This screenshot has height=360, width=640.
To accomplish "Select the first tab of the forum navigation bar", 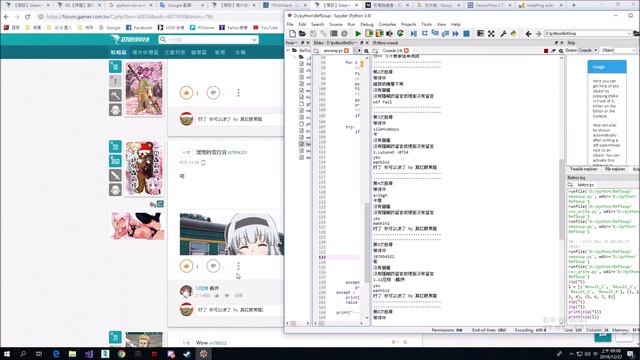I will point(118,52).
